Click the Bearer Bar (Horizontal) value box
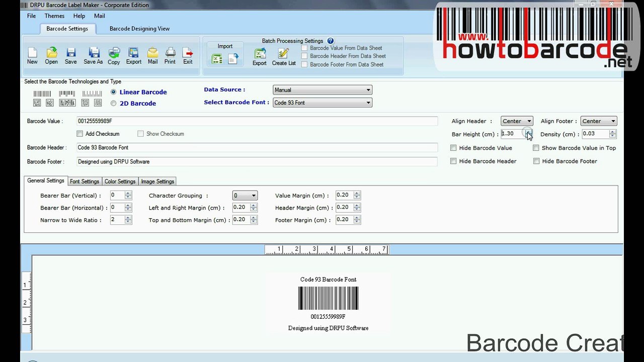The height and width of the screenshot is (362, 644). [x=117, y=207]
